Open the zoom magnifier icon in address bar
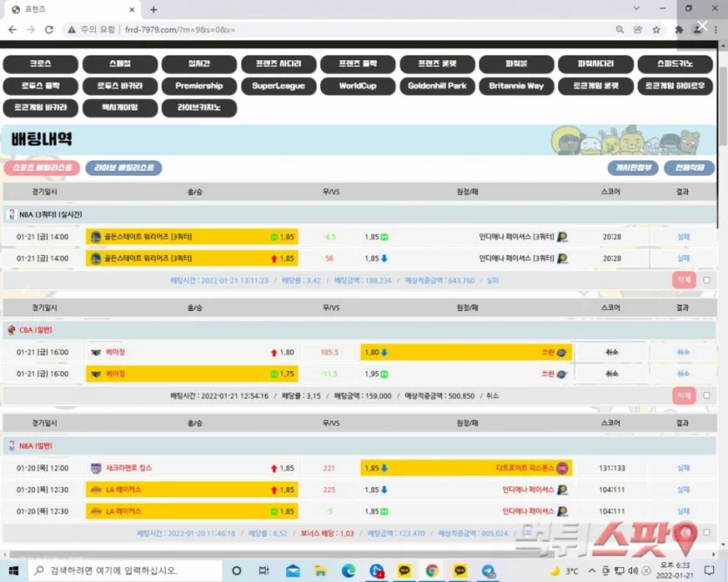Screen dimensions: 728x582 pos(620,30)
